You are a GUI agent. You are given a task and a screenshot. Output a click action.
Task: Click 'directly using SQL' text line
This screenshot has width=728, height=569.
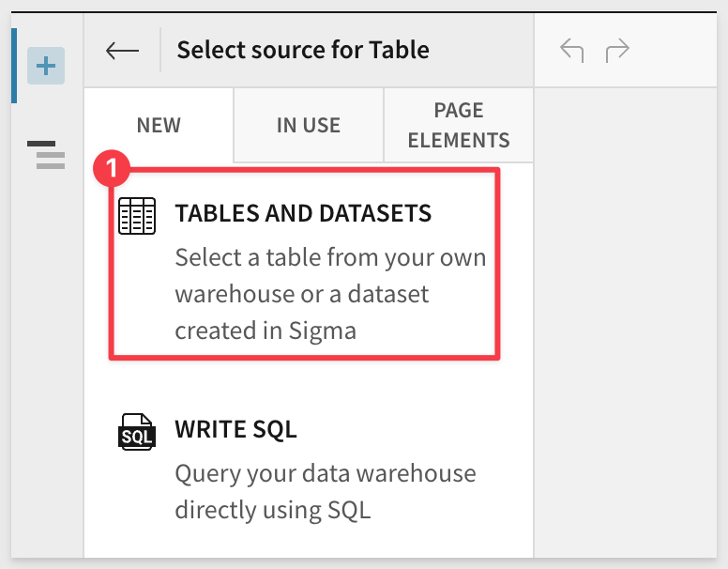pyautogui.click(x=273, y=510)
